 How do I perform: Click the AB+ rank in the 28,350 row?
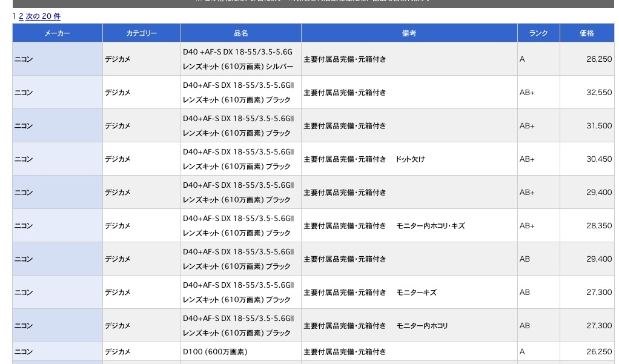coord(527,226)
